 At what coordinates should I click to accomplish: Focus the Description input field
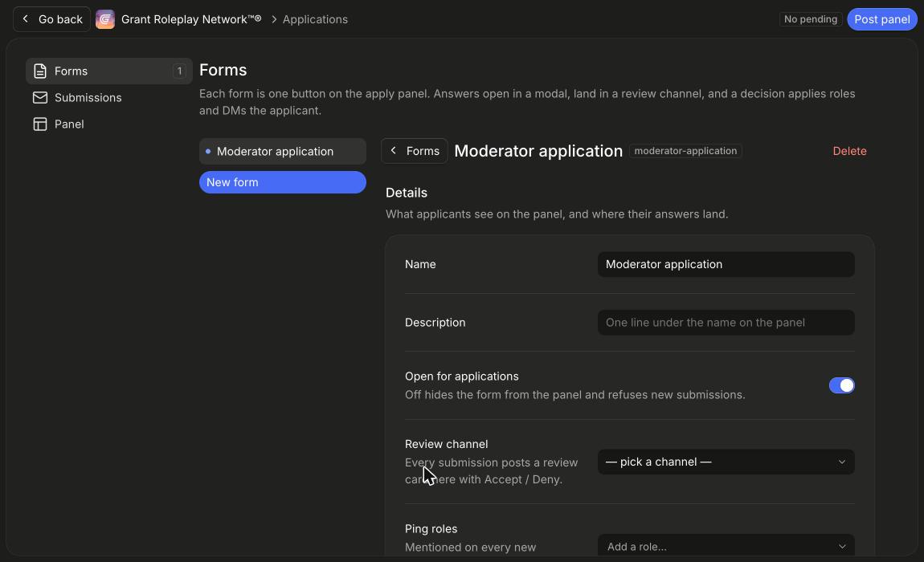[726, 323]
